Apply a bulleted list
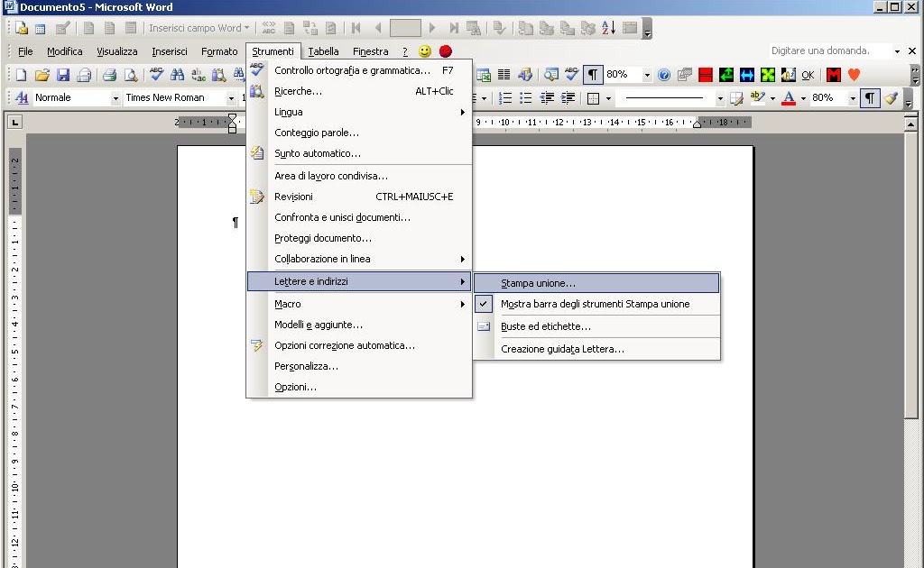The image size is (924, 568). coord(526,98)
